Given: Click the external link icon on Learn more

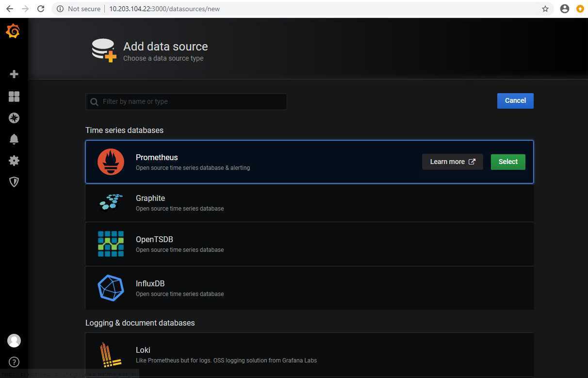Looking at the screenshot, I should coord(472,162).
